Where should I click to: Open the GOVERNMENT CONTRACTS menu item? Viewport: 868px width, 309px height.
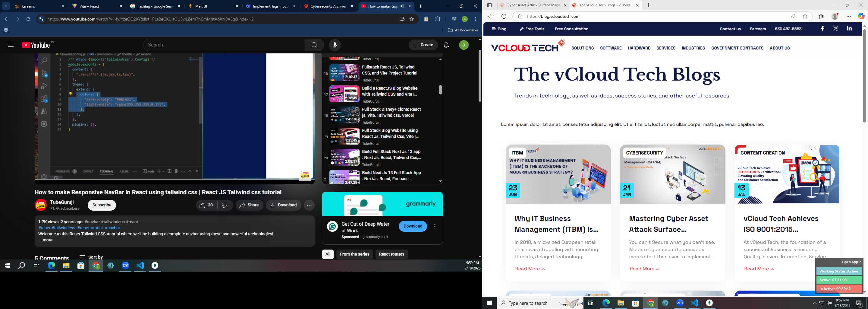pyautogui.click(x=737, y=48)
